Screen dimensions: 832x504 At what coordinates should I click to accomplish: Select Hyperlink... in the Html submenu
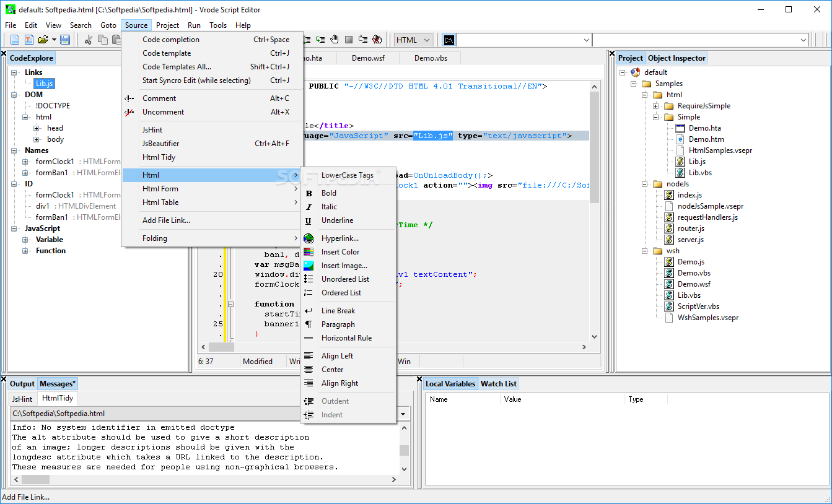coord(348,238)
